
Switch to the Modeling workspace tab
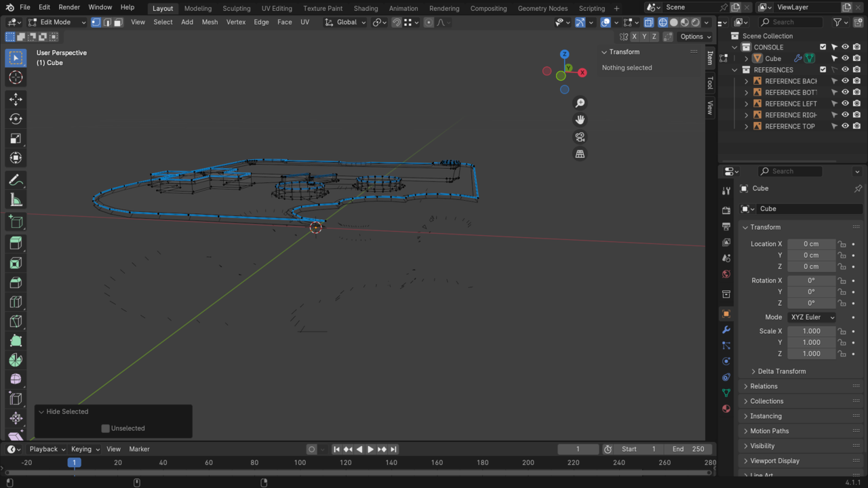(x=197, y=8)
